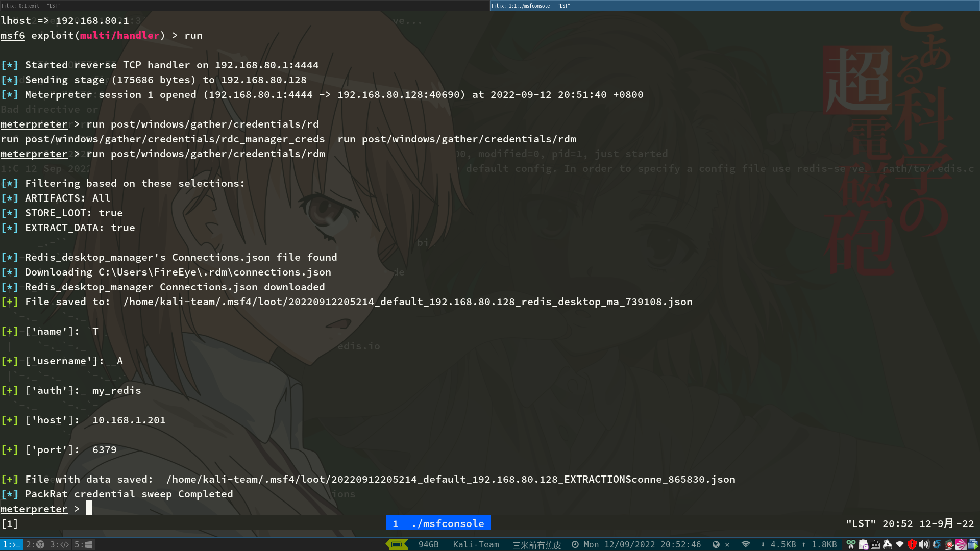
Task: Click the 'PackRat credential sweep Completed' line
Action: click(117, 494)
